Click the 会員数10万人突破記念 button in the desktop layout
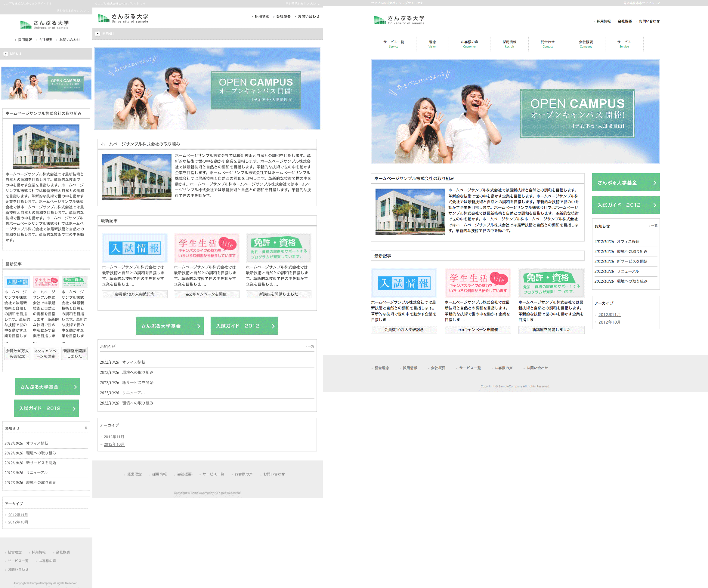The image size is (708, 588). (x=403, y=330)
